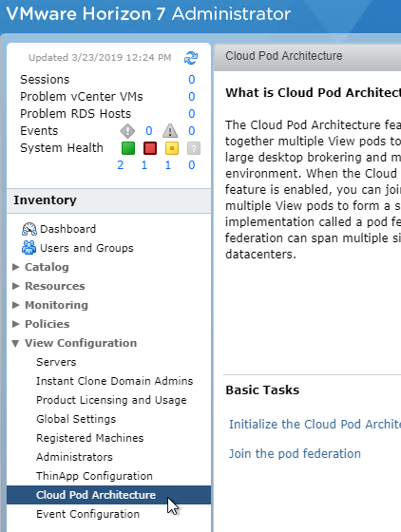The image size is (401, 532).
Task: Open Dashboard via its gauge icon
Action: [x=29, y=229]
